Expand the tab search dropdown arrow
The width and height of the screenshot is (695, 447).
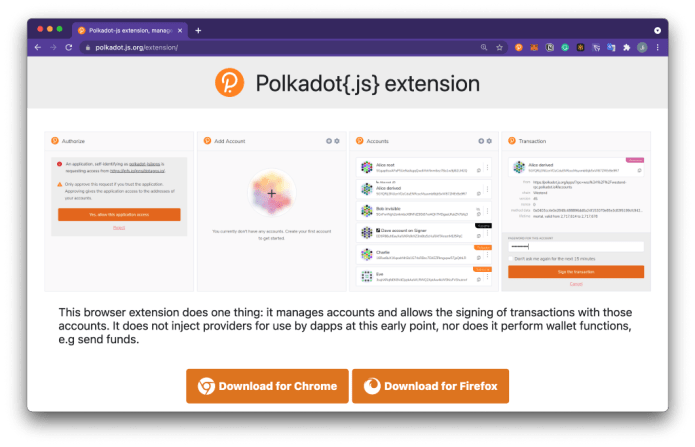click(x=657, y=31)
